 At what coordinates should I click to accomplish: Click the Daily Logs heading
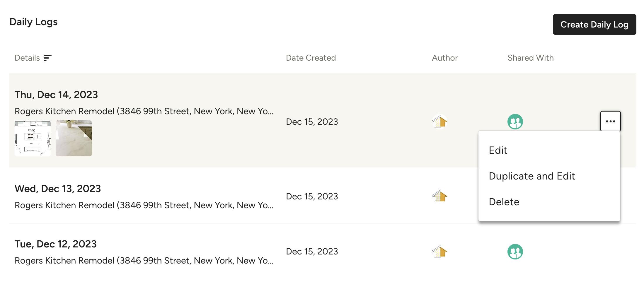(34, 21)
